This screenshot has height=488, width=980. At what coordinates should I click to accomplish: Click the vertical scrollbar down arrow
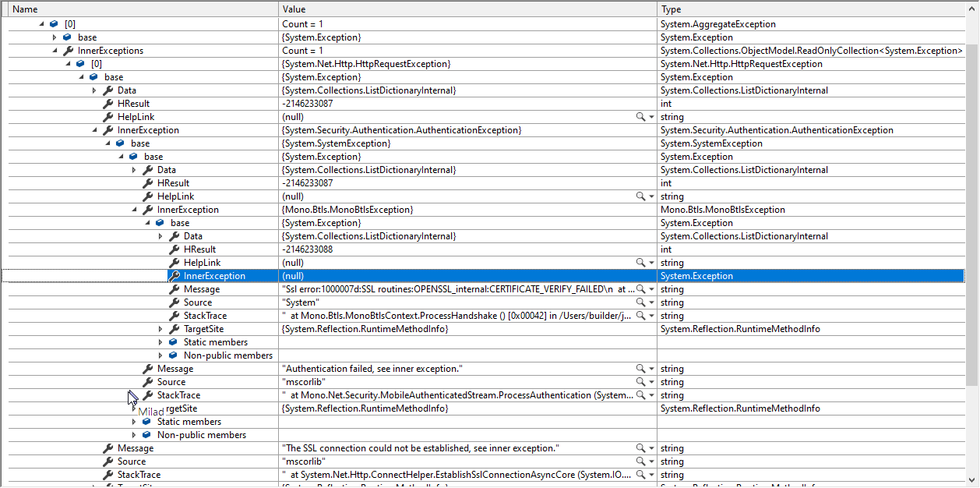point(972,480)
